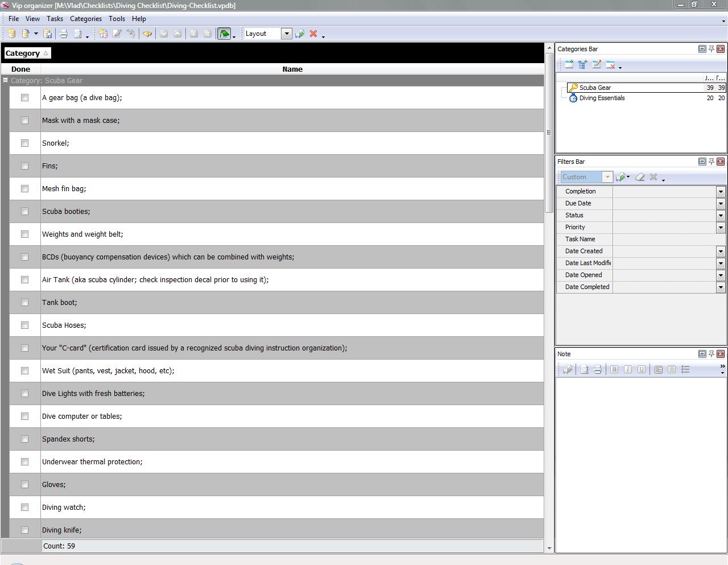The image size is (728, 565).
Task: Click the edit category pencil icon
Action: [x=597, y=65]
